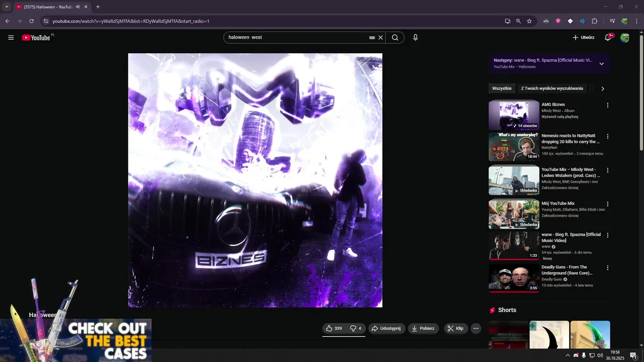Show more filter chips with arrow
644x362 pixels.
point(603,88)
